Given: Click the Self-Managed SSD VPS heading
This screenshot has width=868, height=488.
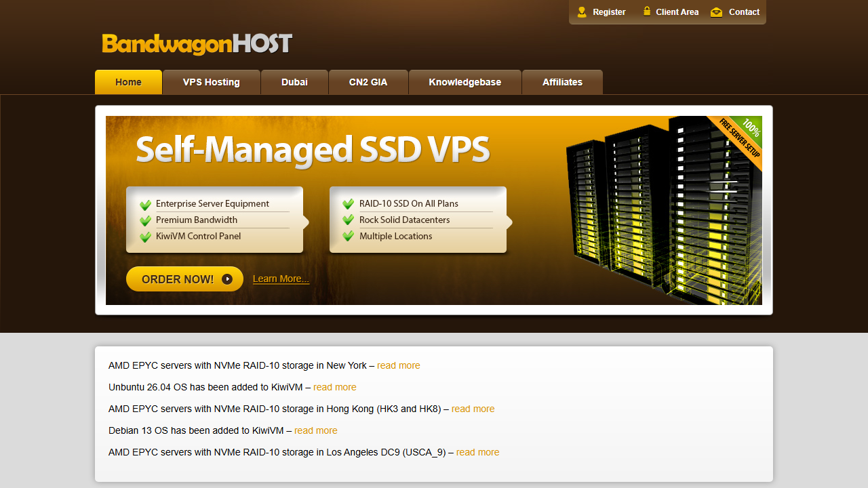Looking at the screenshot, I should 313,150.
